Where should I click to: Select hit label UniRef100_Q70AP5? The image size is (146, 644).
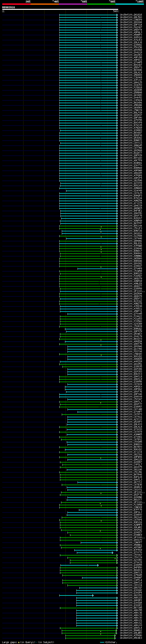pos(131,63)
